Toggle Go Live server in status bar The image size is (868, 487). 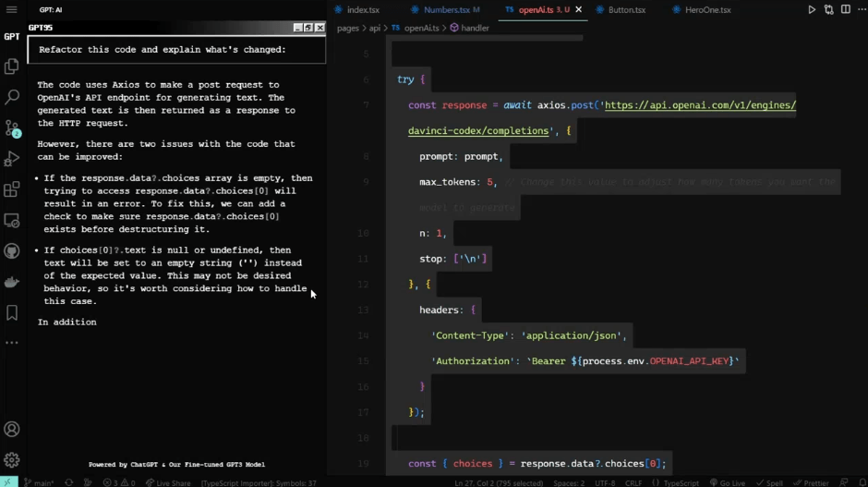click(727, 482)
